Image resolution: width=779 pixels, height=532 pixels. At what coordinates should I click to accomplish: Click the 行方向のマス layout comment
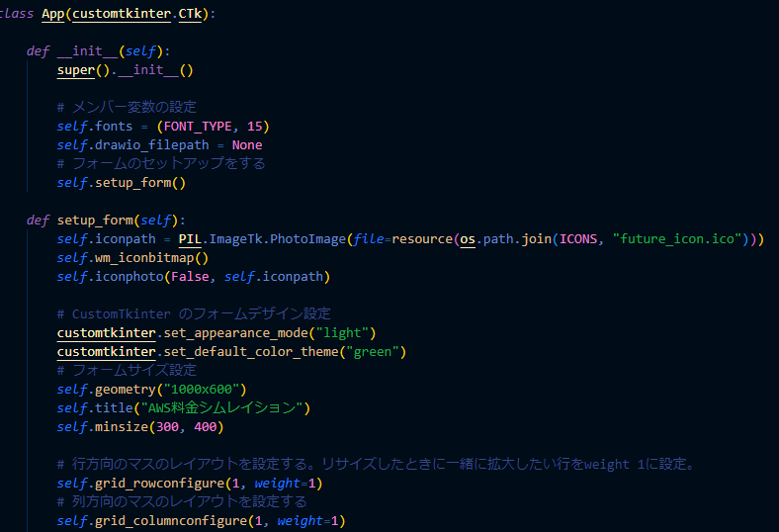pyautogui.click(x=375, y=465)
